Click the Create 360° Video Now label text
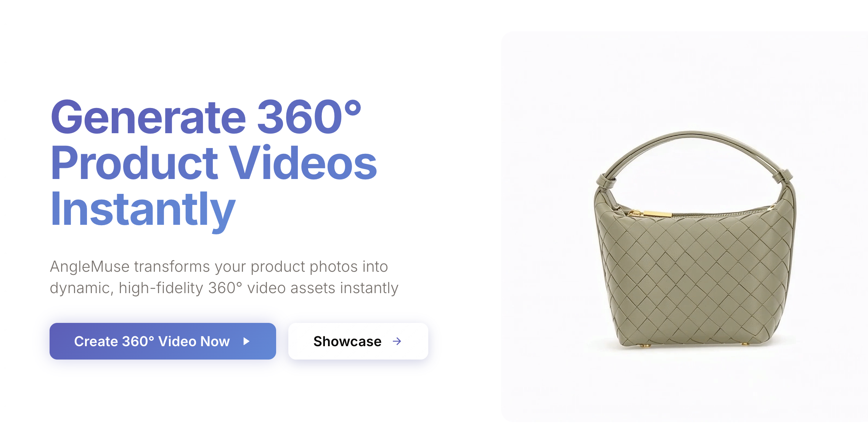This screenshot has height=429, width=868. tap(152, 341)
